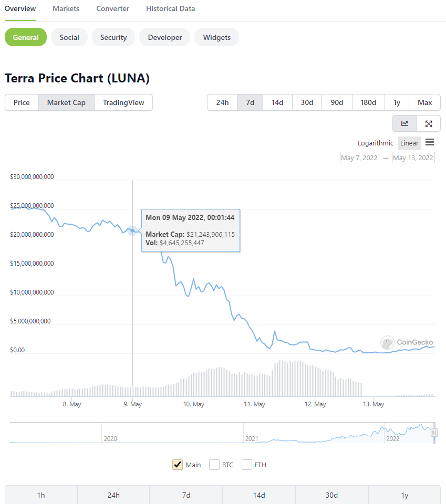
Task: Go to the Historical Data tab
Action: click(170, 8)
